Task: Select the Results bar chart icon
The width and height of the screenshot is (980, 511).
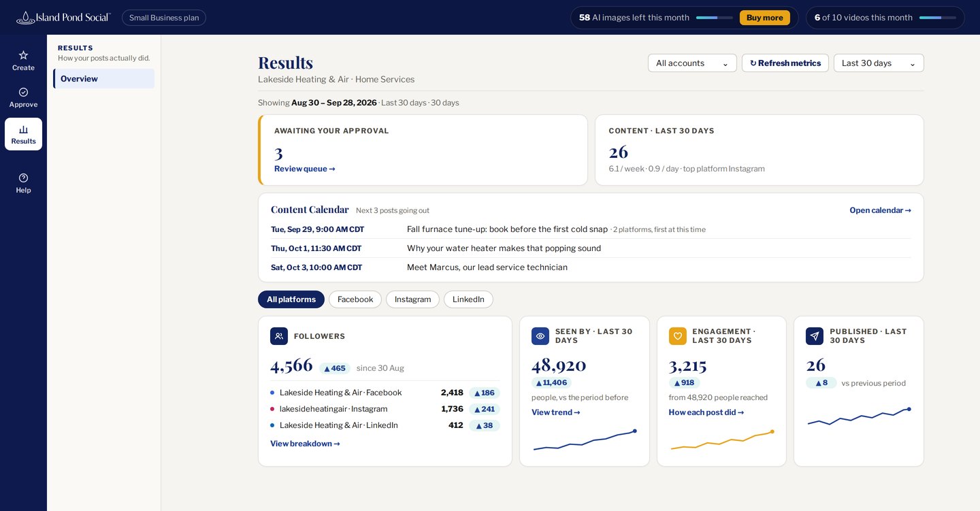Action: tap(23, 129)
